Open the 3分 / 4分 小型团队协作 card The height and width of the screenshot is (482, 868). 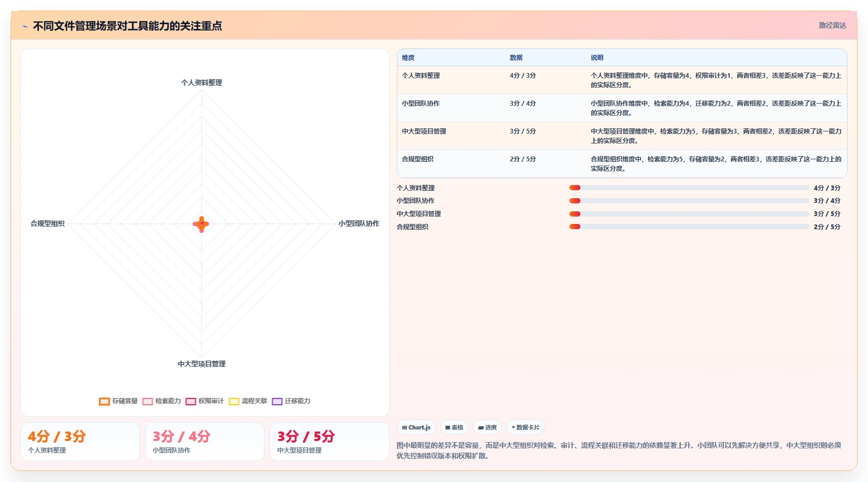tap(205, 442)
